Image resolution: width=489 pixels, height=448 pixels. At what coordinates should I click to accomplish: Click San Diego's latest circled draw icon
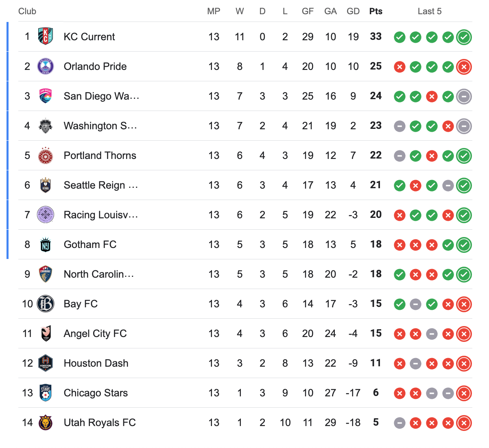click(464, 96)
